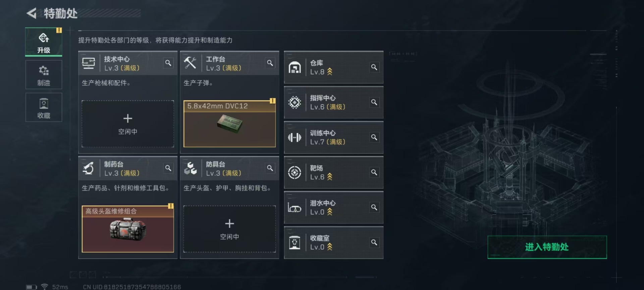644x290 pixels.
Task: Click the magnifier icon on 工作台
Action: pyautogui.click(x=270, y=63)
